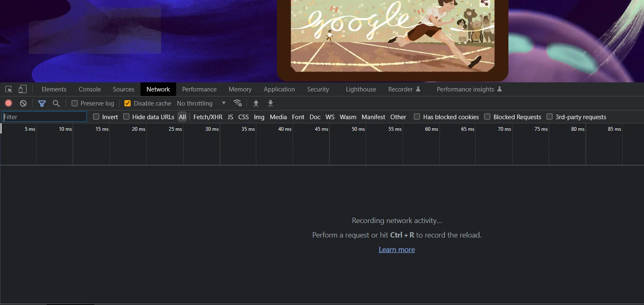Export HAR file download arrow
The width and height of the screenshot is (644, 305).
click(270, 103)
